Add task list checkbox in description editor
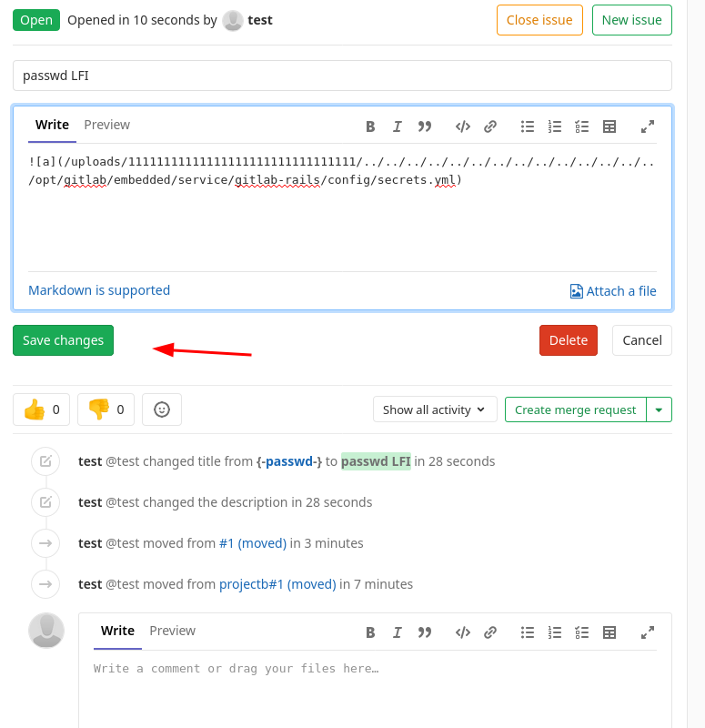 pyautogui.click(x=582, y=126)
